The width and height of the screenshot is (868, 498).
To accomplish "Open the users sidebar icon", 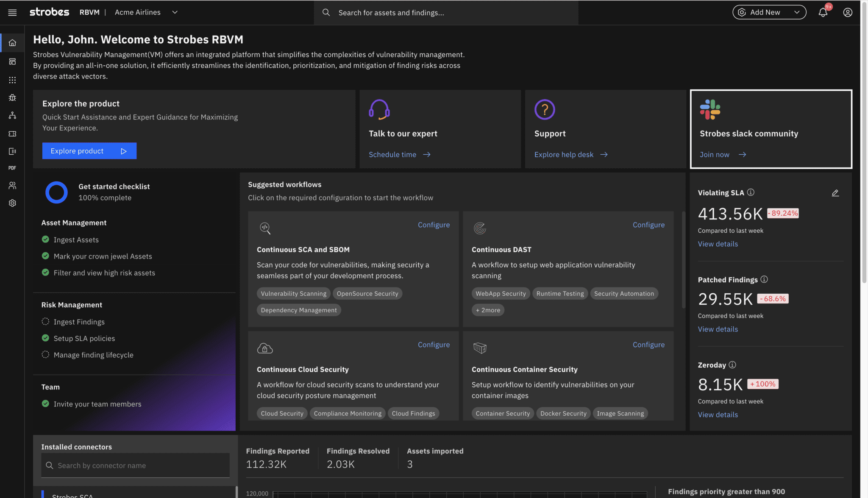I will tap(12, 186).
